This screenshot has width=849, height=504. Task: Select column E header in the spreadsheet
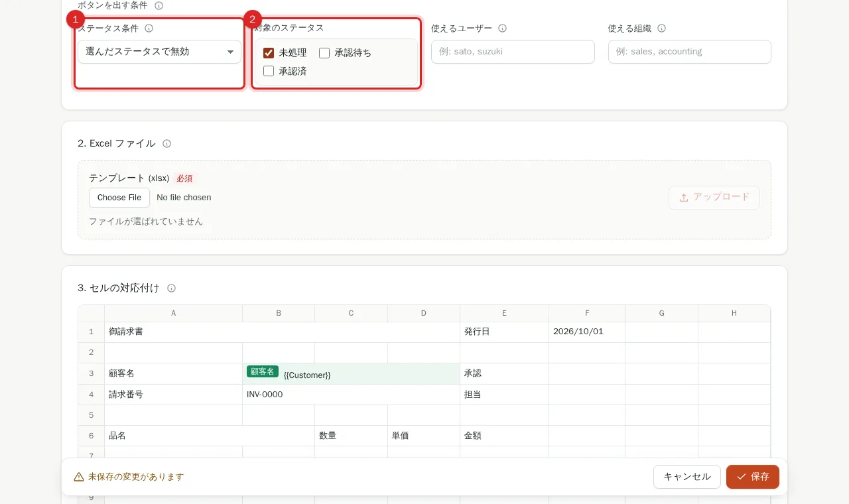[x=505, y=314]
